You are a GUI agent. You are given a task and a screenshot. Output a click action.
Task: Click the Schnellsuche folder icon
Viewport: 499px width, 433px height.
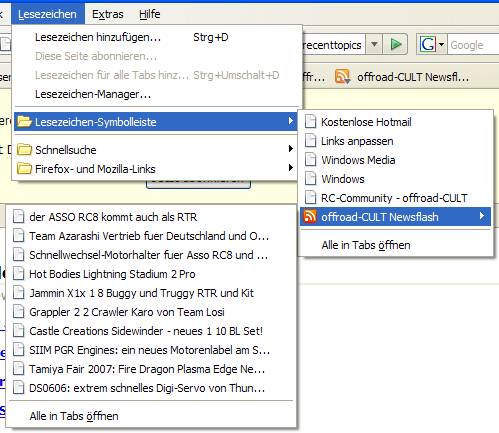point(24,150)
